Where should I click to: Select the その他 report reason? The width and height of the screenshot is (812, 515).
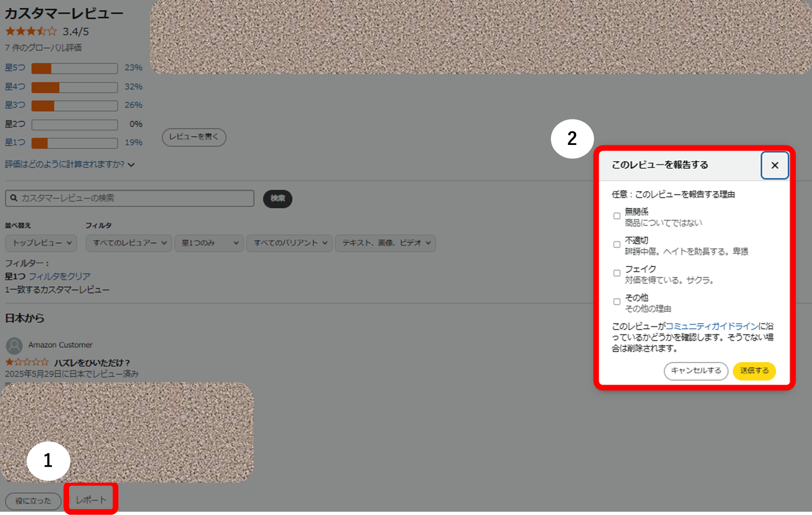tap(617, 302)
